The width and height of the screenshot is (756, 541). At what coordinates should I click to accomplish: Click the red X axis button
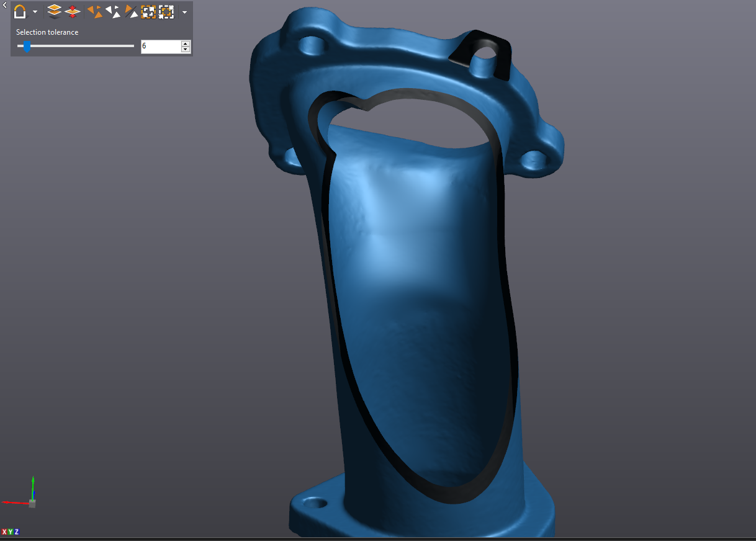(x=4, y=532)
